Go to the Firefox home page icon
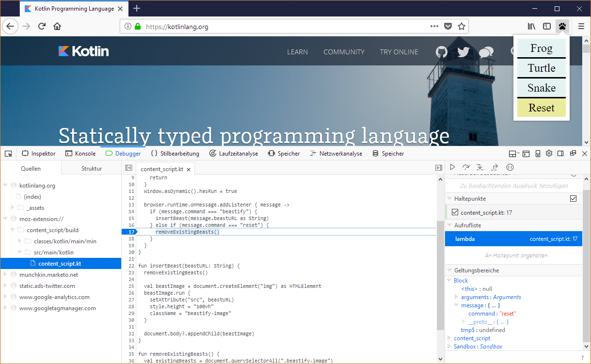Viewport: 591px width, 364px height. coord(57,26)
